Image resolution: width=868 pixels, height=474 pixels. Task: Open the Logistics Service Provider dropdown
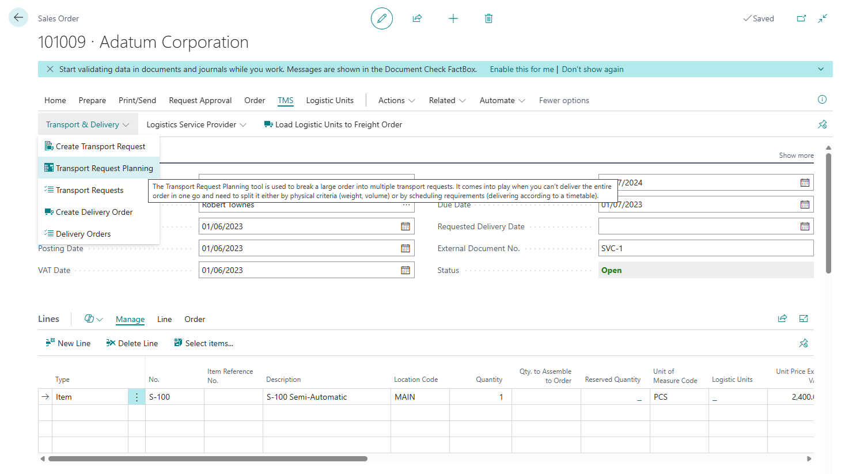pos(196,124)
